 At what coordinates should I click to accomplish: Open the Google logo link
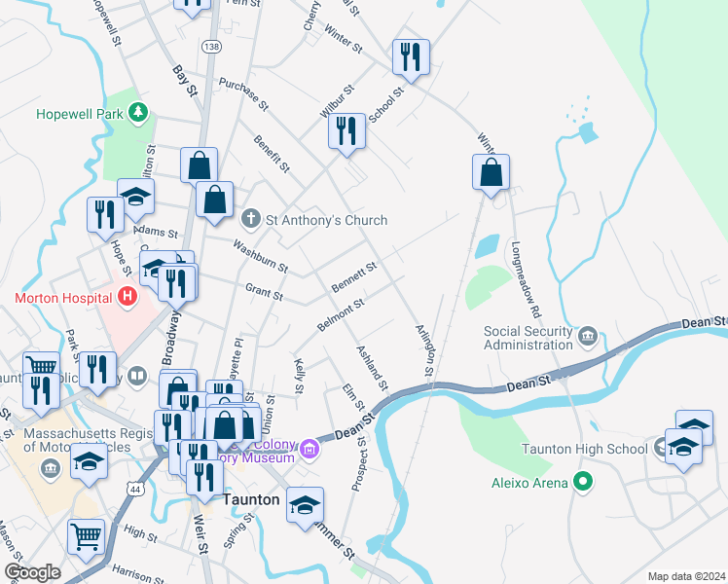point(32,572)
